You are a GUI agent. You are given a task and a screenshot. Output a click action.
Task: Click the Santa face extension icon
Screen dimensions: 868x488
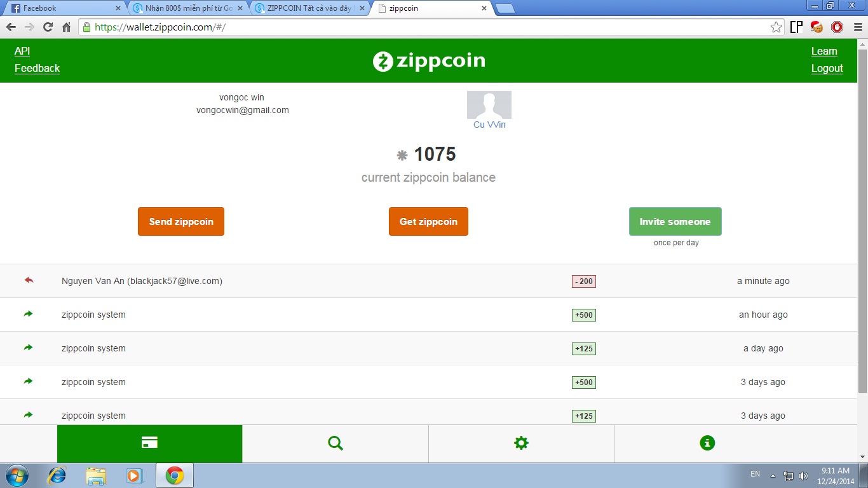tap(817, 27)
